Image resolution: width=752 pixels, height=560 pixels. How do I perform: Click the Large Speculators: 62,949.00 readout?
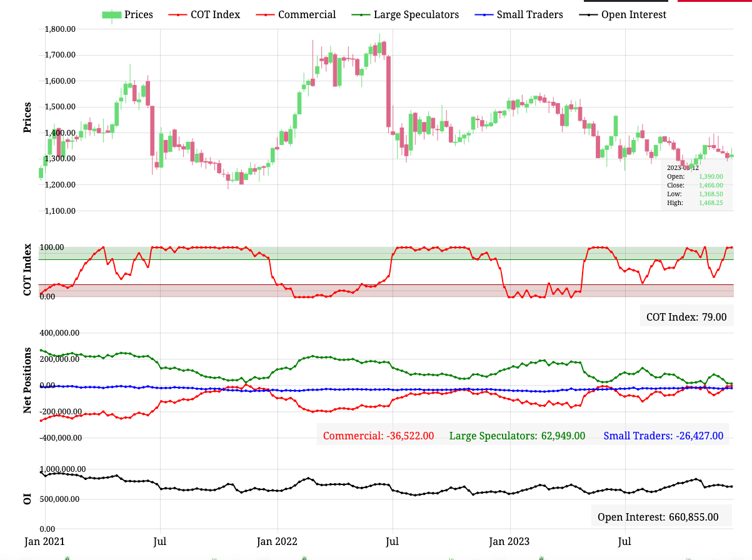tap(518, 436)
